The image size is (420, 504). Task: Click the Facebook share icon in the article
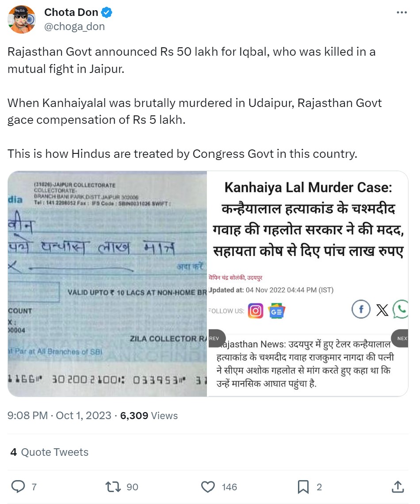click(x=361, y=309)
